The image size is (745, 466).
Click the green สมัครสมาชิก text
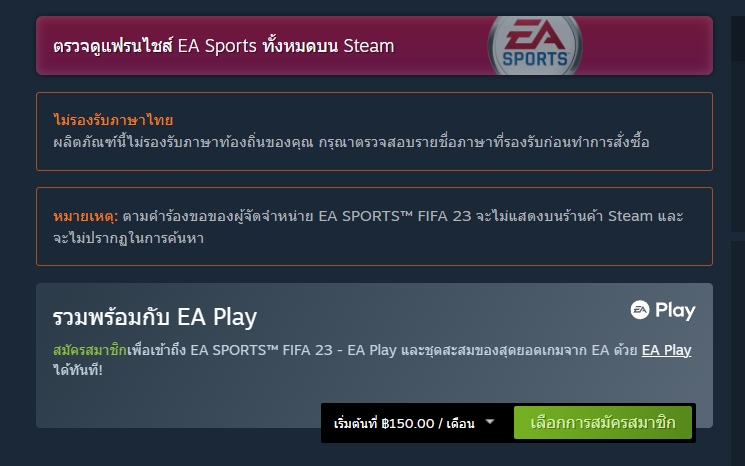coord(90,350)
